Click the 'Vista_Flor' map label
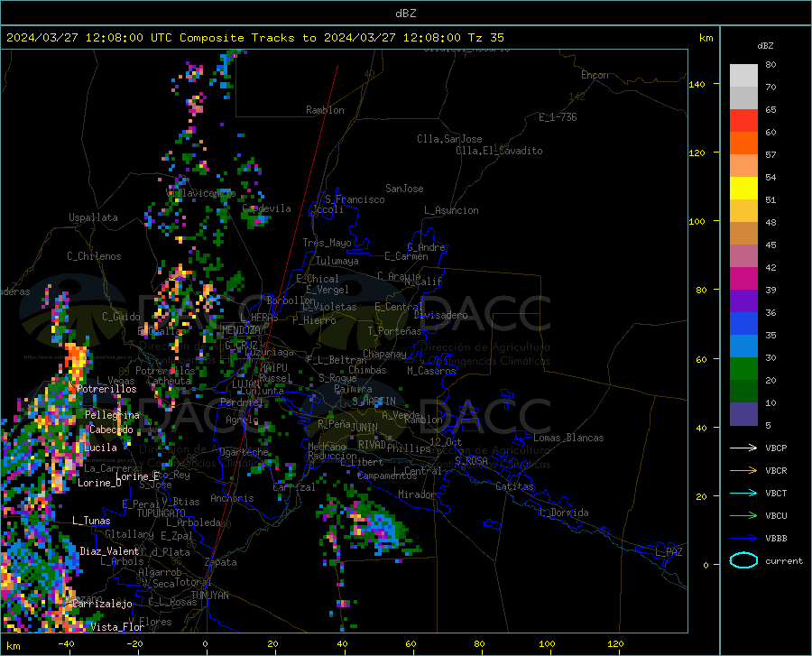The width and height of the screenshot is (812, 656). [x=117, y=627]
